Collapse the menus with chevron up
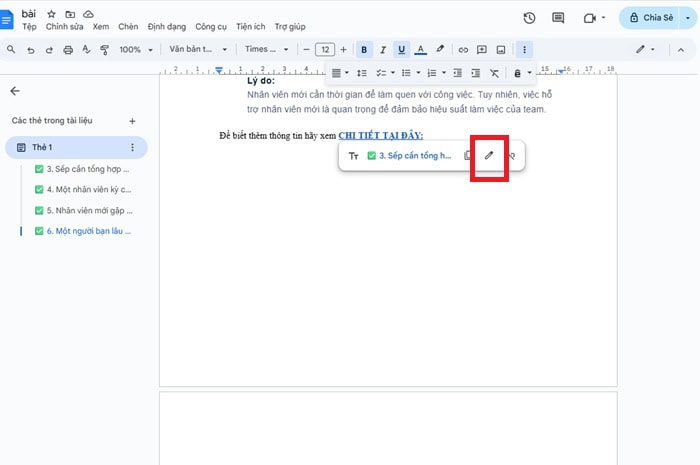The image size is (700, 465). click(x=681, y=50)
